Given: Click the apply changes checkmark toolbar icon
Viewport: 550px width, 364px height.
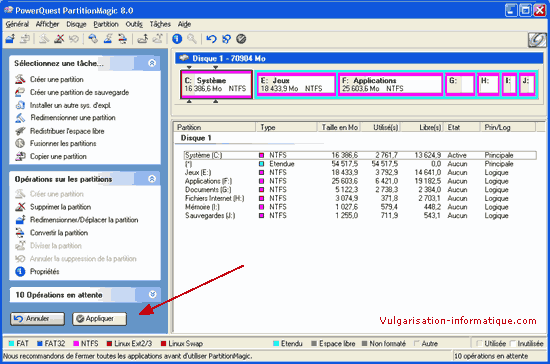Looking at the screenshot, I should click(241, 39).
